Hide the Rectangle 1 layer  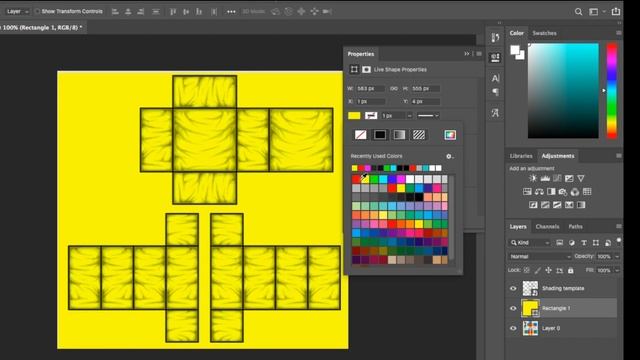tap(513, 309)
